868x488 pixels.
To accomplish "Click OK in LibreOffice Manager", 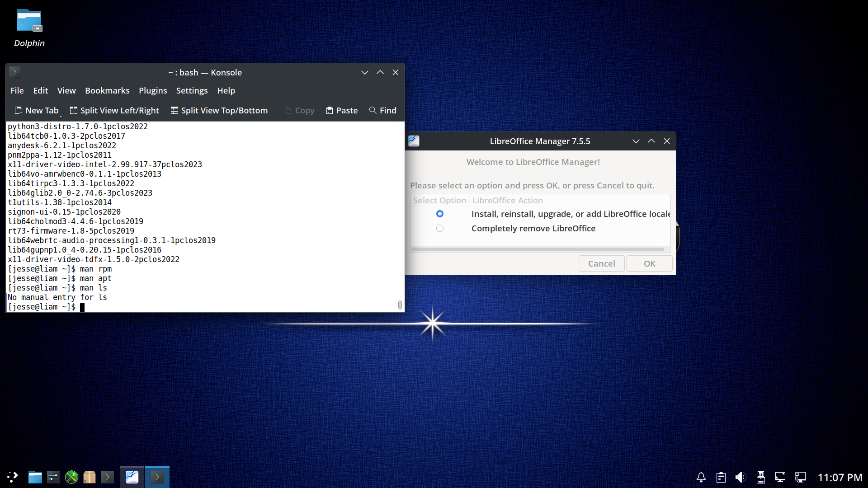I will tap(650, 263).
